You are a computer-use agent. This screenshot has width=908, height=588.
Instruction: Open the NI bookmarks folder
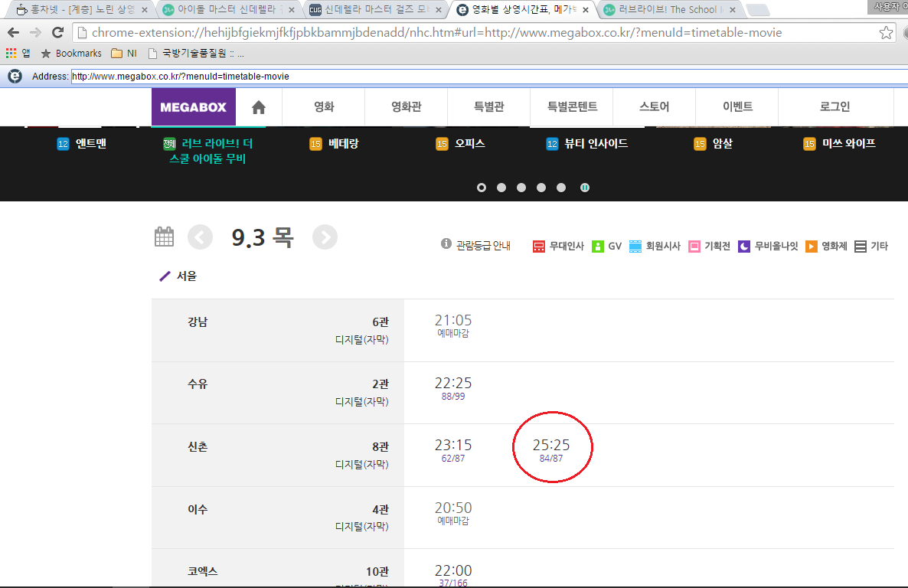124,54
